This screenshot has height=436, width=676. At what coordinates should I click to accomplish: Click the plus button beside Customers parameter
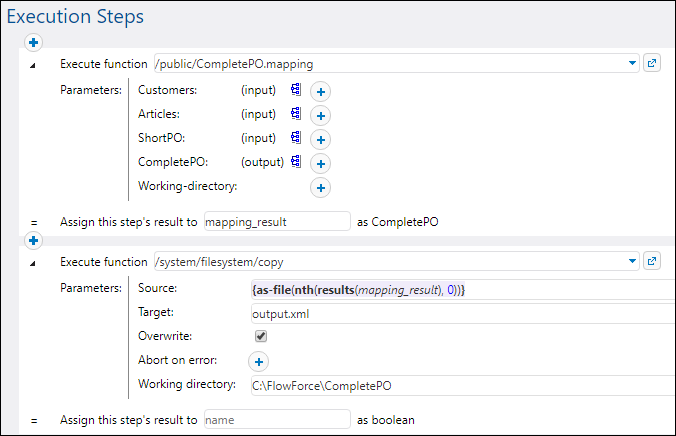[x=320, y=91]
